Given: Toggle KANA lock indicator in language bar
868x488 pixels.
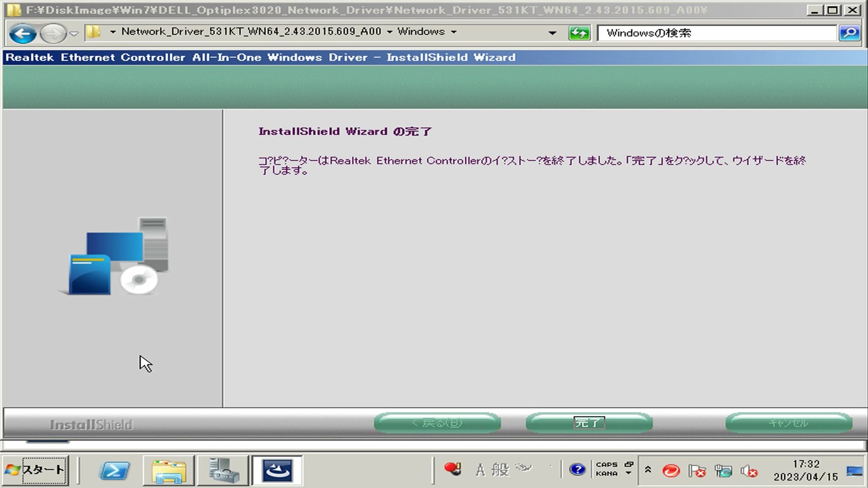Looking at the screenshot, I should [607, 474].
